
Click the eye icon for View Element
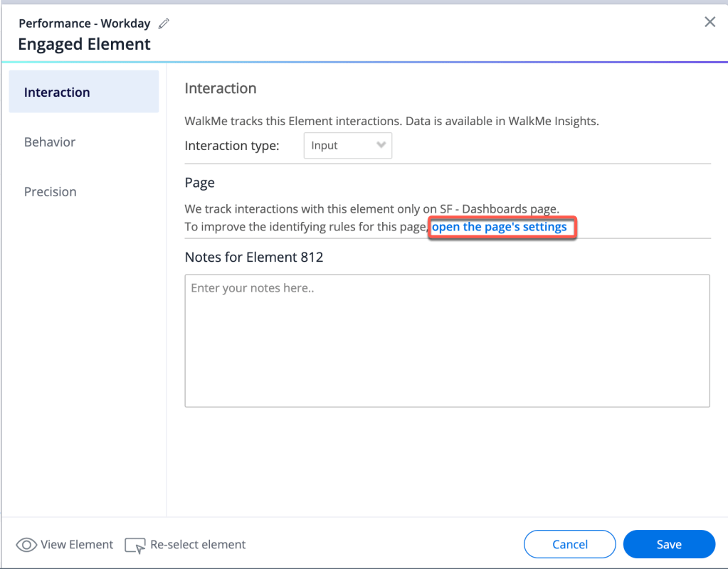(x=27, y=545)
